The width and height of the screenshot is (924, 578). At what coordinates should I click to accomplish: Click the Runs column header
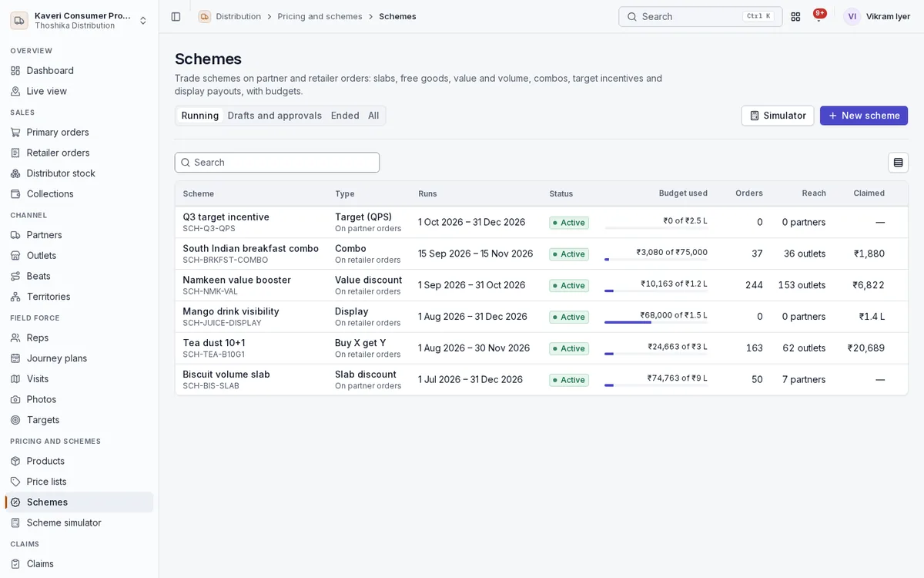click(427, 193)
